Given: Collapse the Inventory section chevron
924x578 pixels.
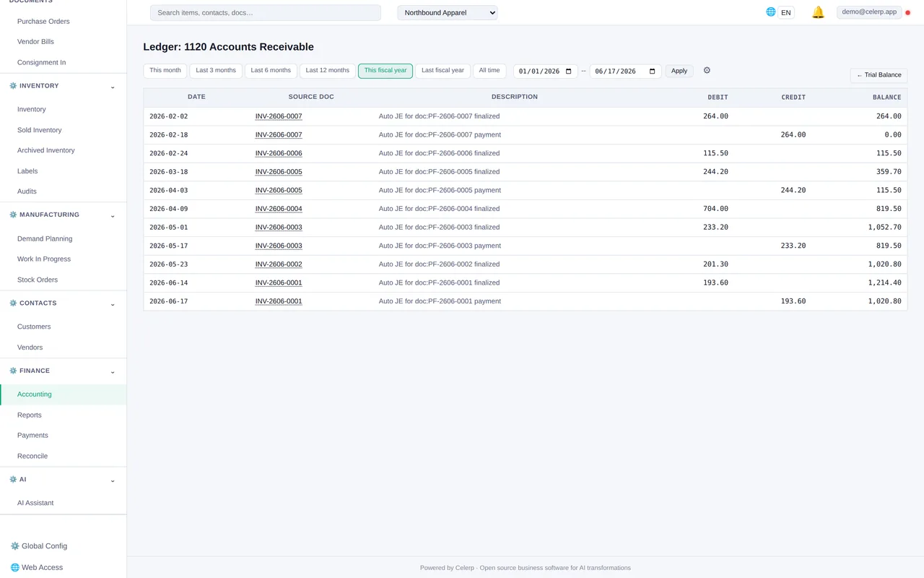Looking at the screenshot, I should point(113,87).
